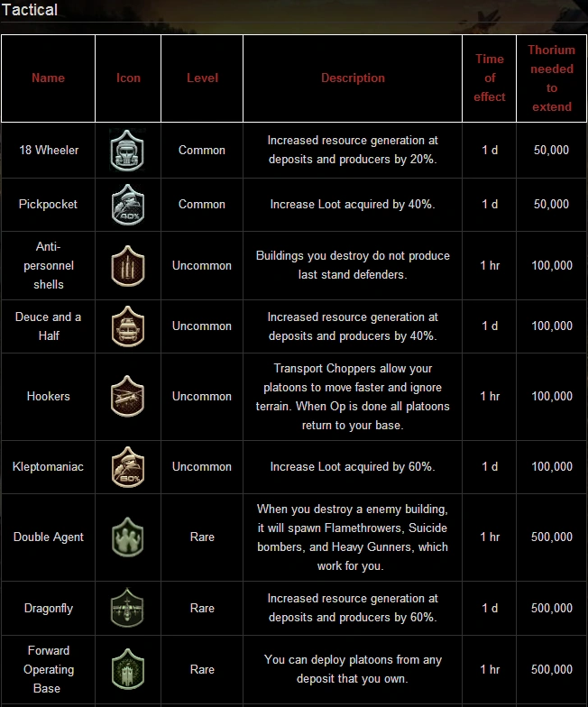Viewport: 588px width, 707px height.
Task: Click the 18 Wheeler truck icon
Action: 127,150
